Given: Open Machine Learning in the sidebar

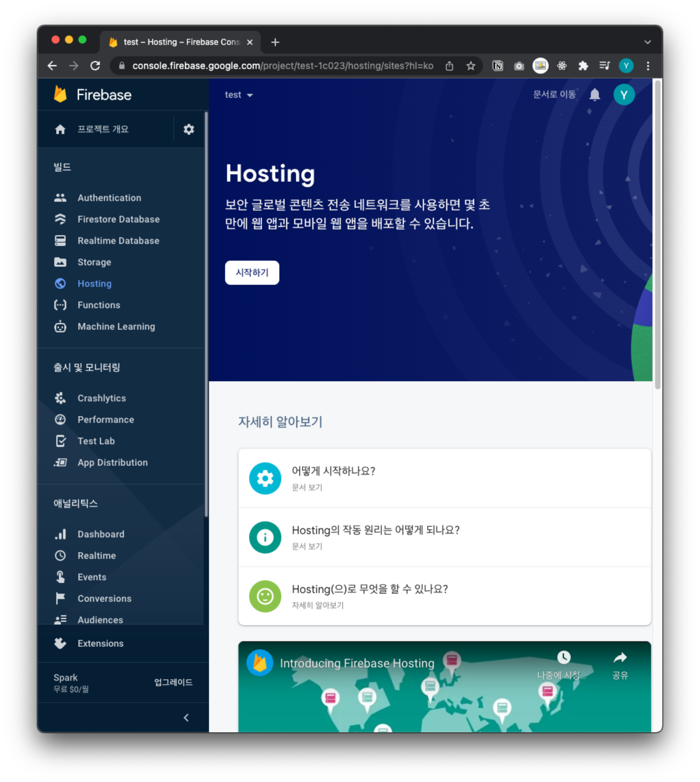Looking at the screenshot, I should click(x=116, y=327).
